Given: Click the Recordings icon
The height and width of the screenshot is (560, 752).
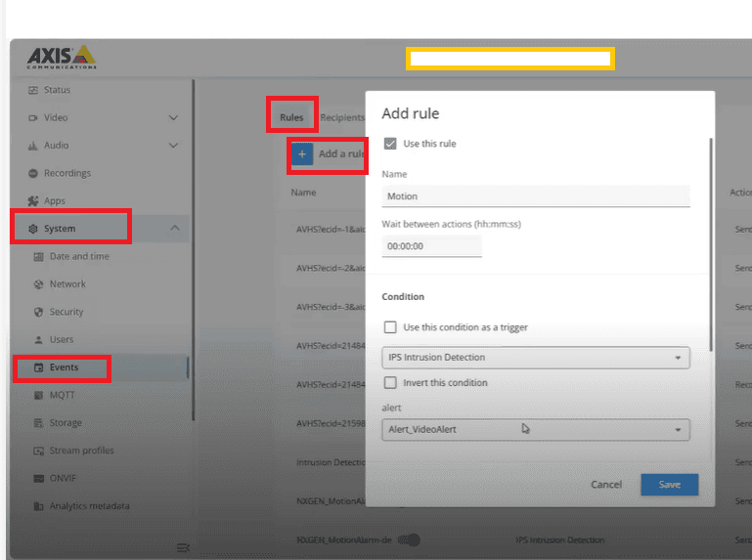Looking at the screenshot, I should 32,174.
